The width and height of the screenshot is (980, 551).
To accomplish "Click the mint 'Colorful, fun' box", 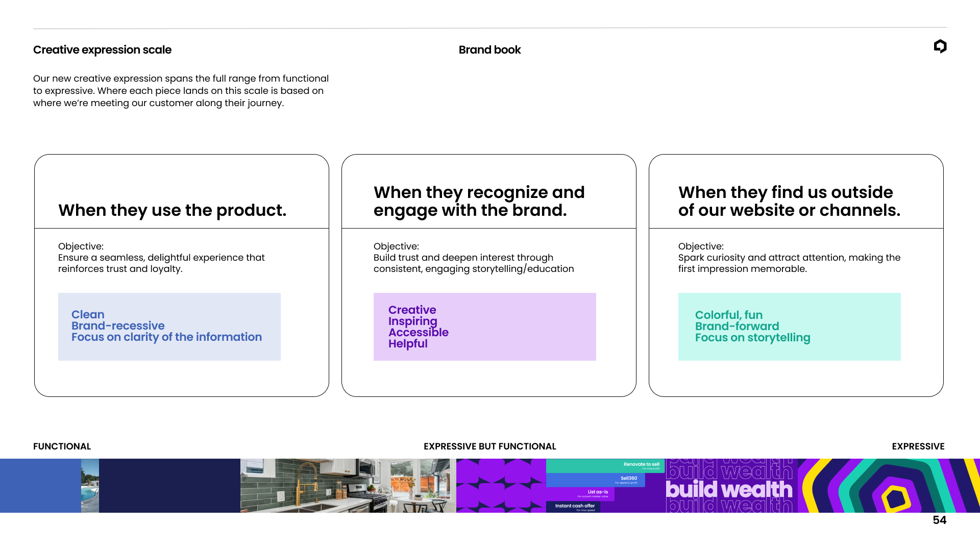I will click(x=789, y=327).
